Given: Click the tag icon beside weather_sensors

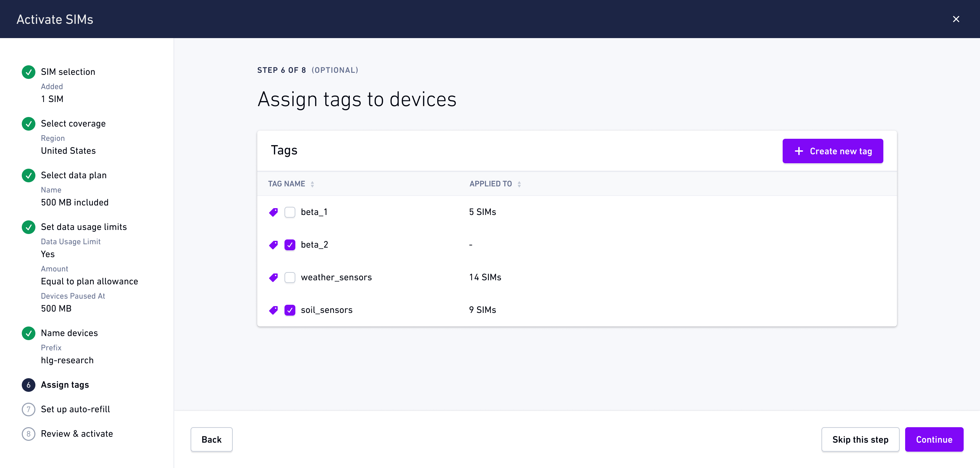Looking at the screenshot, I should (x=273, y=278).
